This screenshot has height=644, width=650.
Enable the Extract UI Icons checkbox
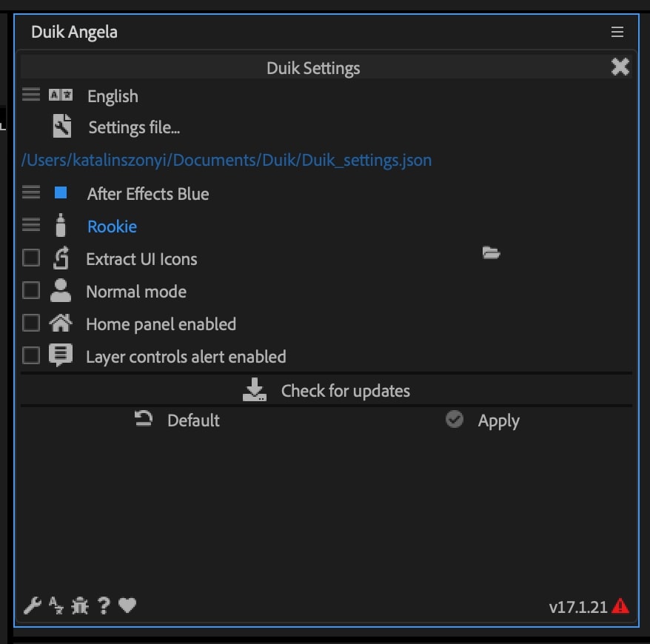pos(31,258)
